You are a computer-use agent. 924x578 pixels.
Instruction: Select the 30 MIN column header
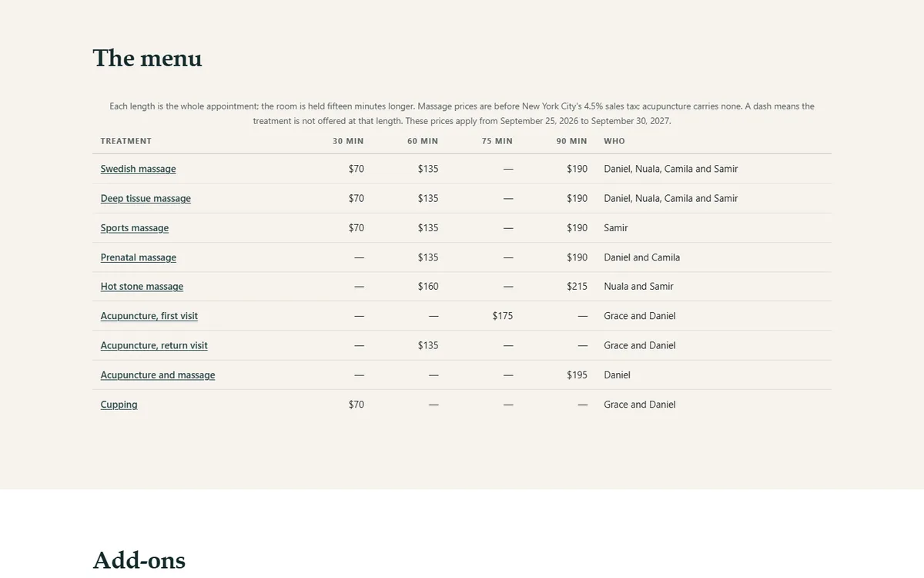(x=348, y=141)
